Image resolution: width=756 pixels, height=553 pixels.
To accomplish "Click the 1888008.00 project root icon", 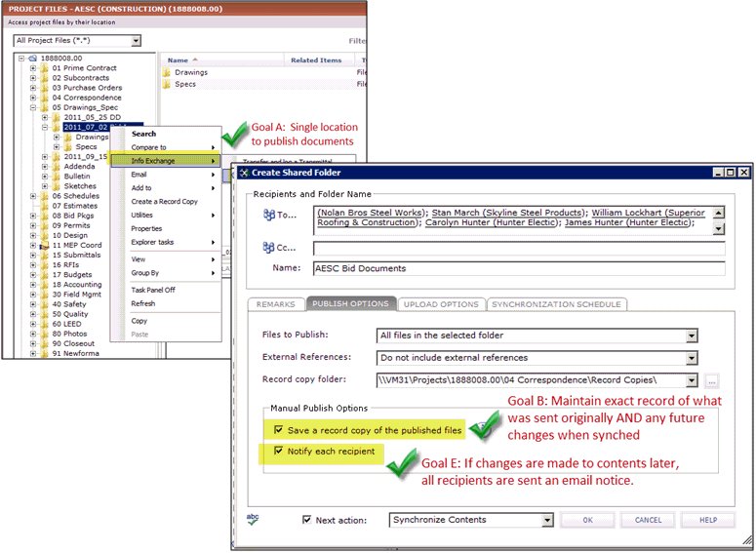I will tap(33, 59).
